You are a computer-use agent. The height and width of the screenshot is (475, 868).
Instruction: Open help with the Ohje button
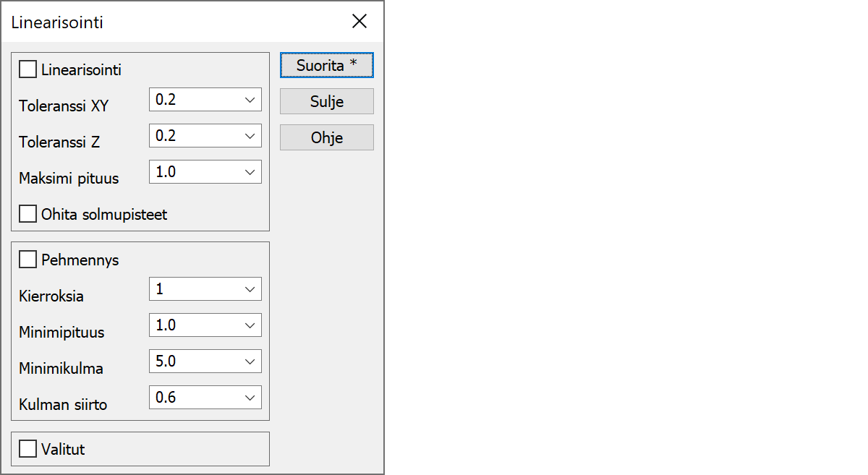tap(327, 137)
